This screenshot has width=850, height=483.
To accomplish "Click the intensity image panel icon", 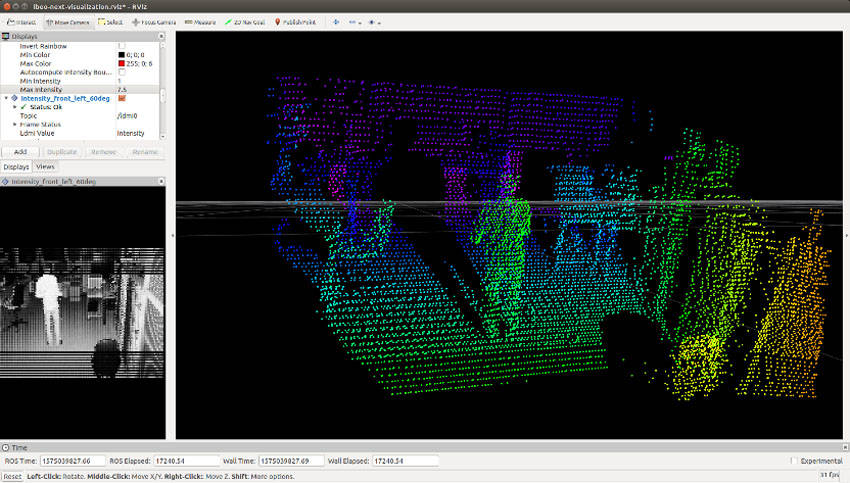I will [5, 182].
